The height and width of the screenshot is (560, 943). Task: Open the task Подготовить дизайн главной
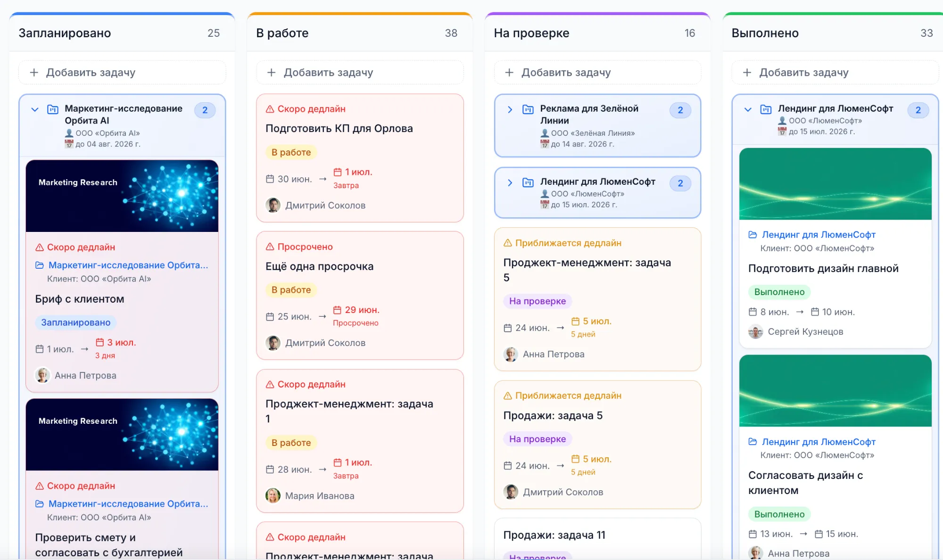click(823, 268)
